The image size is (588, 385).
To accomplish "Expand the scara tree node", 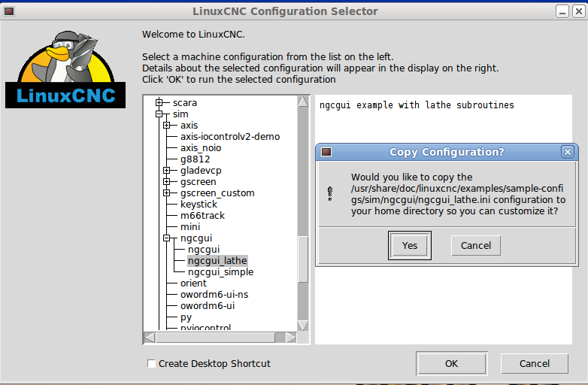I will tap(159, 102).
